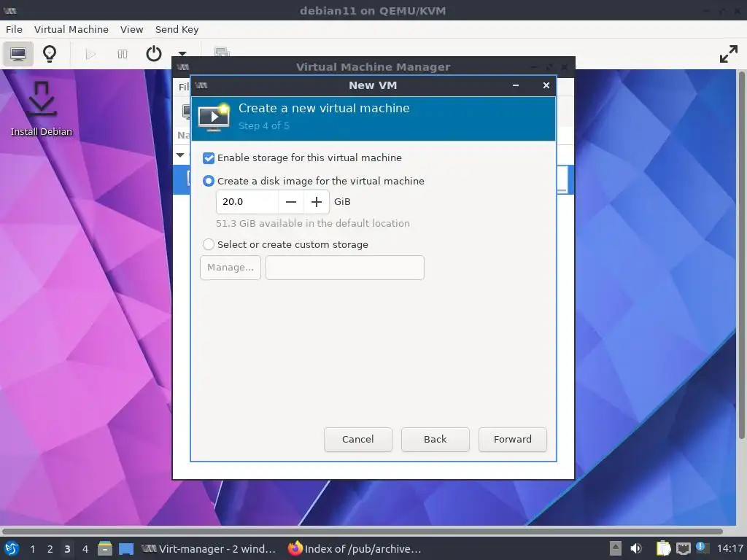
Task: Switch to workspace 3
Action: (x=67, y=549)
